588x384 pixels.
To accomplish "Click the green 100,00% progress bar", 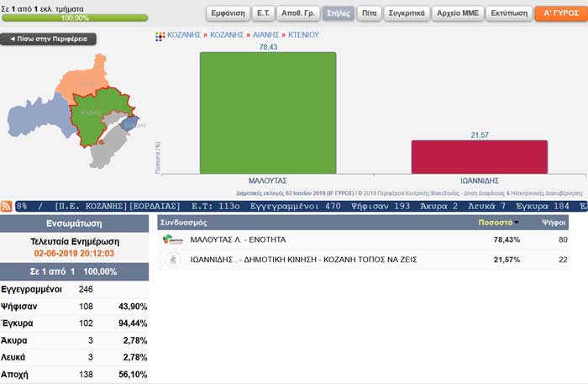I will tap(75, 18).
